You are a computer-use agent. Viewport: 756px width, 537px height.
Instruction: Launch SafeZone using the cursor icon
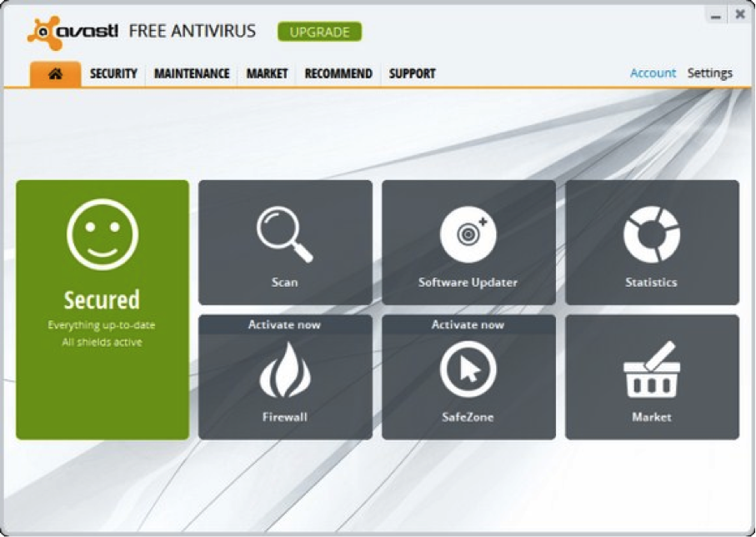pos(468,369)
